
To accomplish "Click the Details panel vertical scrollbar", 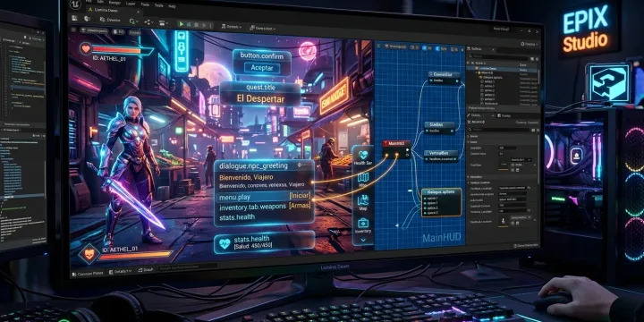I will click(x=539, y=158).
